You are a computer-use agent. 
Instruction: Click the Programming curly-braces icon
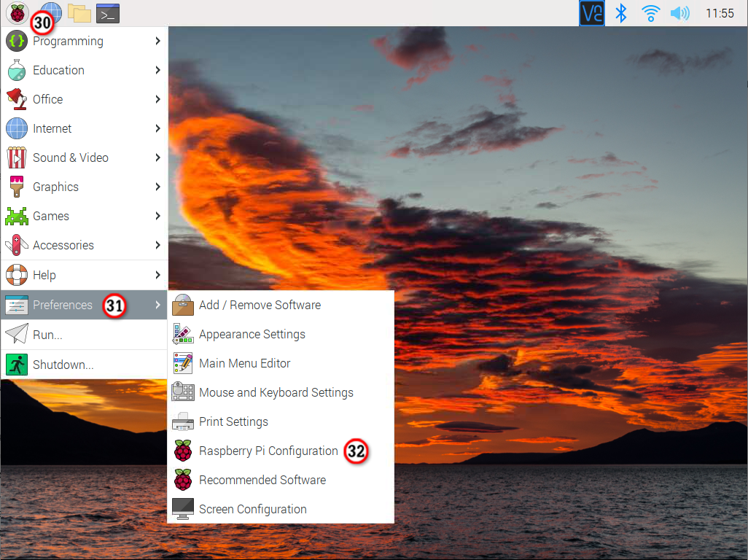pyautogui.click(x=17, y=41)
